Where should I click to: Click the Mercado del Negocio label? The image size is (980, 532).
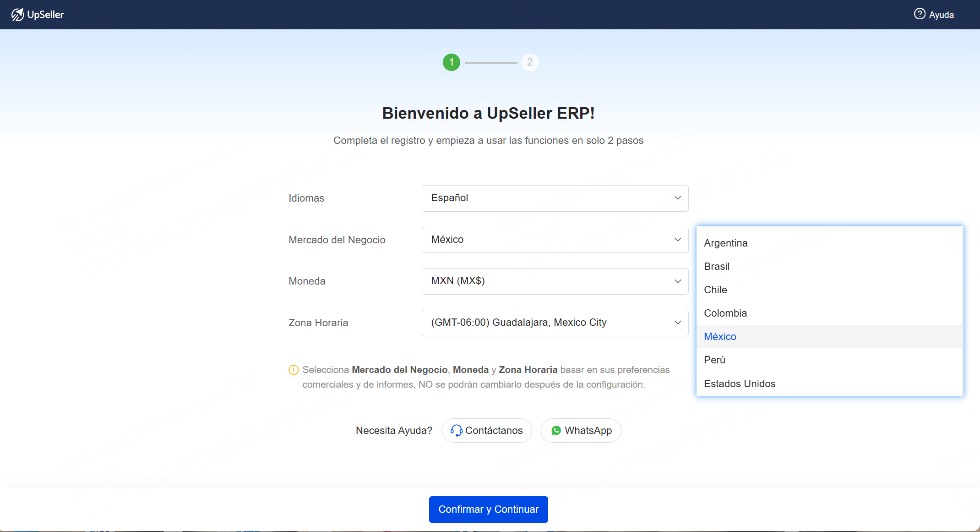337,240
